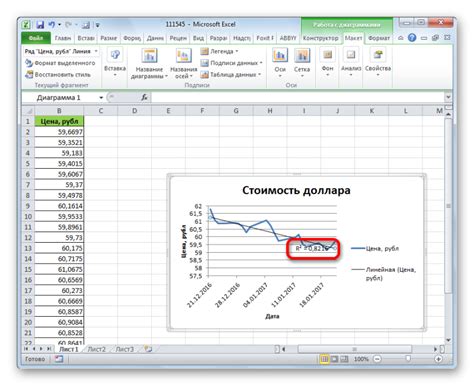Switch to Page Layout view in status bar
Viewport: 474px width, 386px height.
(x=334, y=359)
